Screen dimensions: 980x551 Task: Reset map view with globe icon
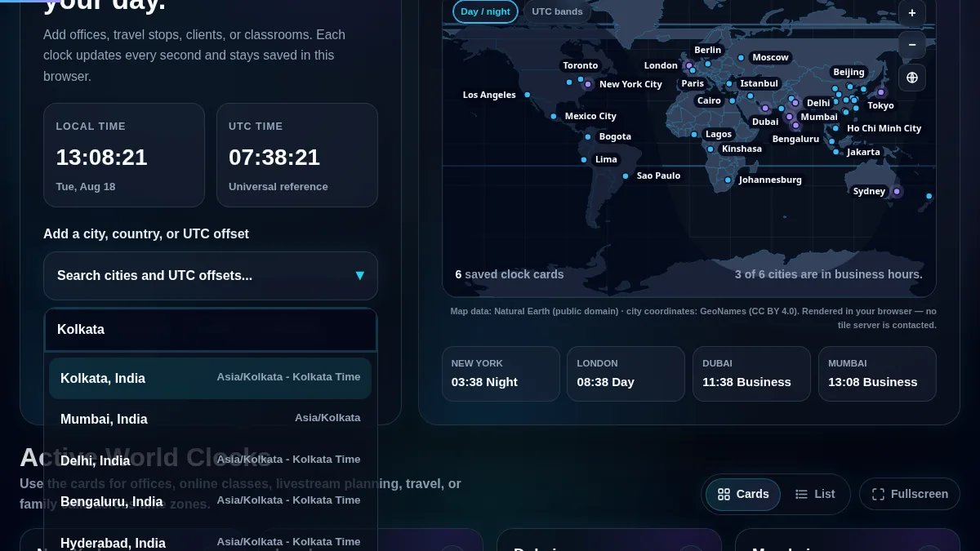click(912, 78)
